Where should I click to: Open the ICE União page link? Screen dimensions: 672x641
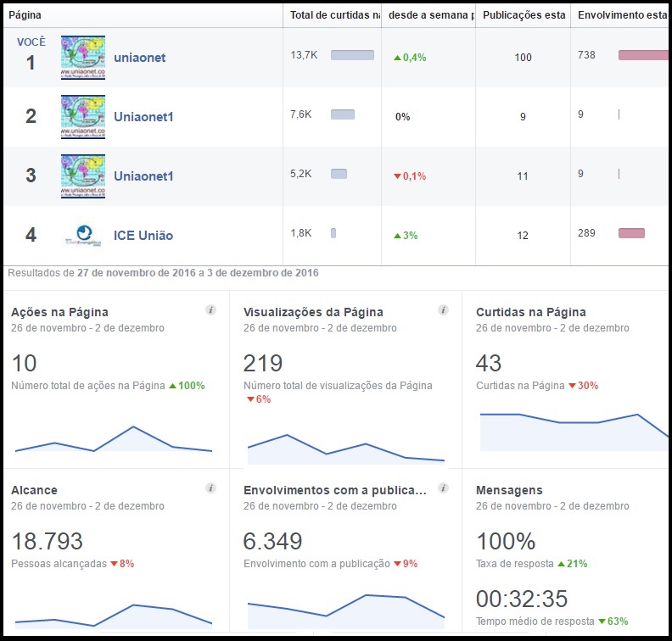(143, 235)
